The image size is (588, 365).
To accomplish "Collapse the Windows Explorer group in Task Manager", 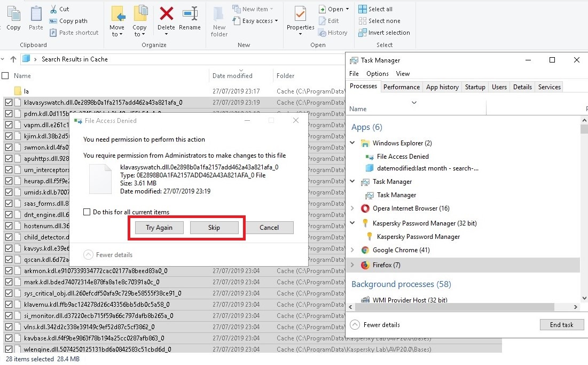I will click(352, 143).
